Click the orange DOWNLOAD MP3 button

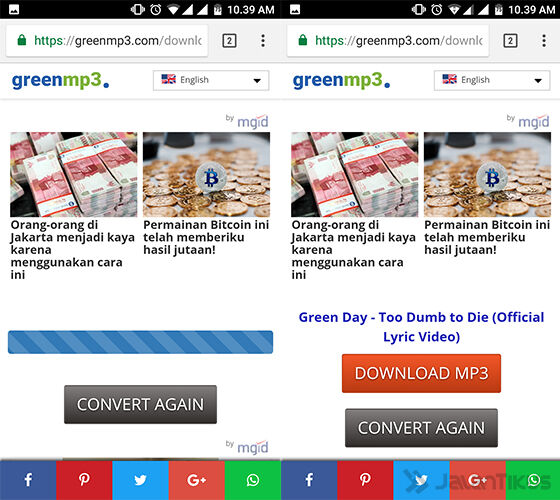[421, 373]
